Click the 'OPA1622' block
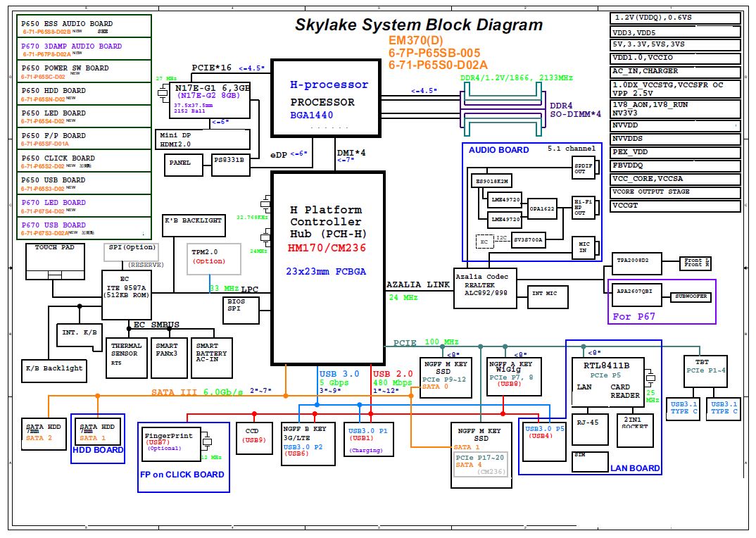The image size is (756, 538). coord(542,209)
